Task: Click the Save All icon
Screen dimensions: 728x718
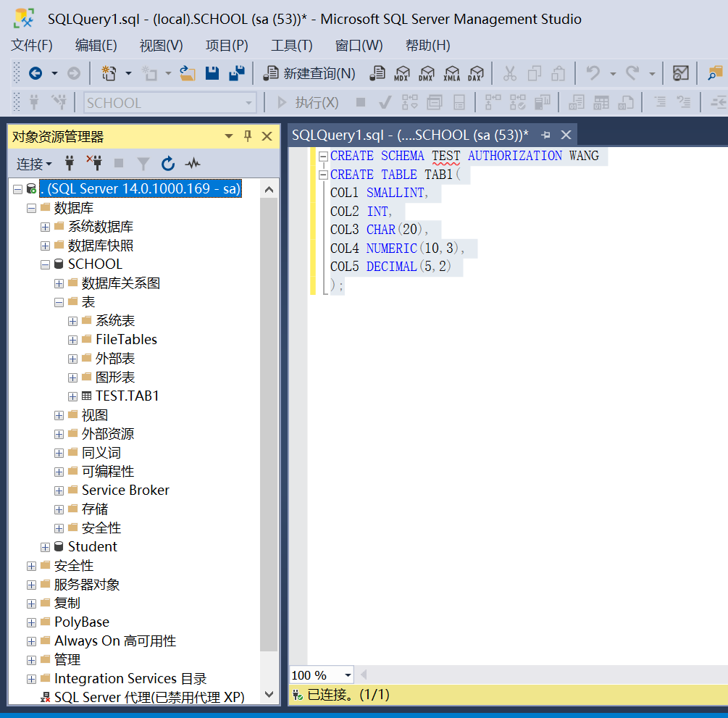Action: [x=237, y=73]
